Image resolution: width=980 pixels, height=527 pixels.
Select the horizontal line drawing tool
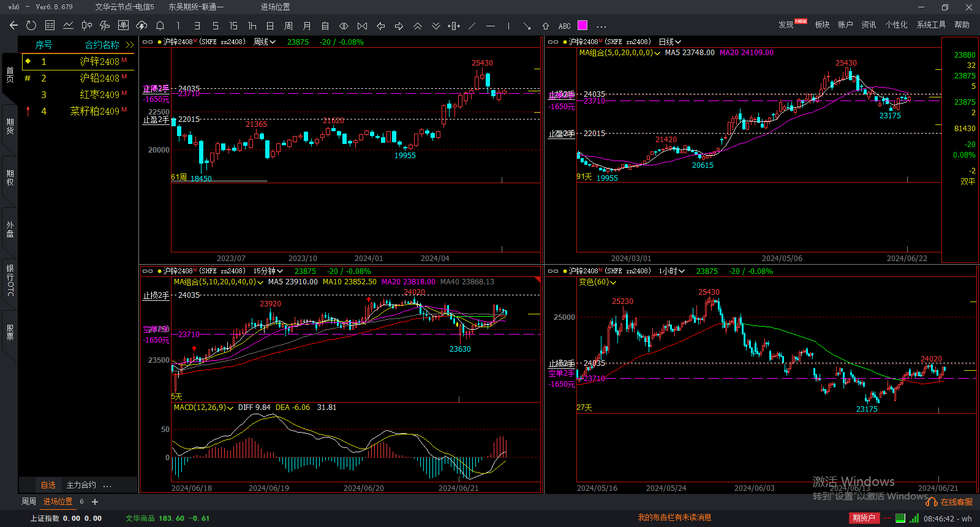point(491,26)
